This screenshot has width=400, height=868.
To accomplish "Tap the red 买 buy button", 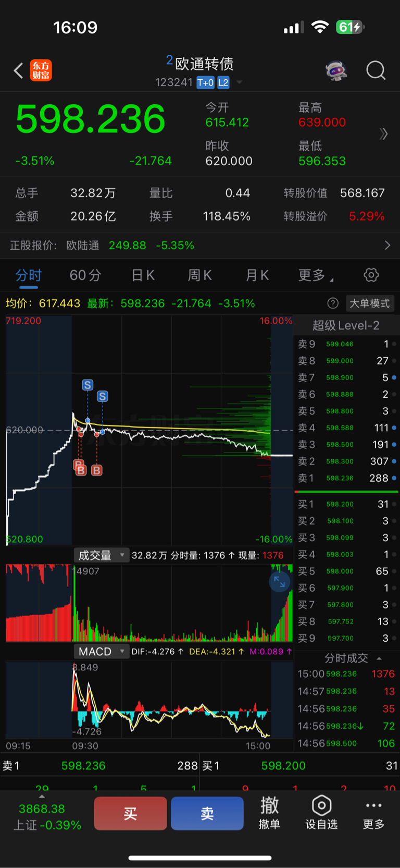I will click(x=130, y=813).
